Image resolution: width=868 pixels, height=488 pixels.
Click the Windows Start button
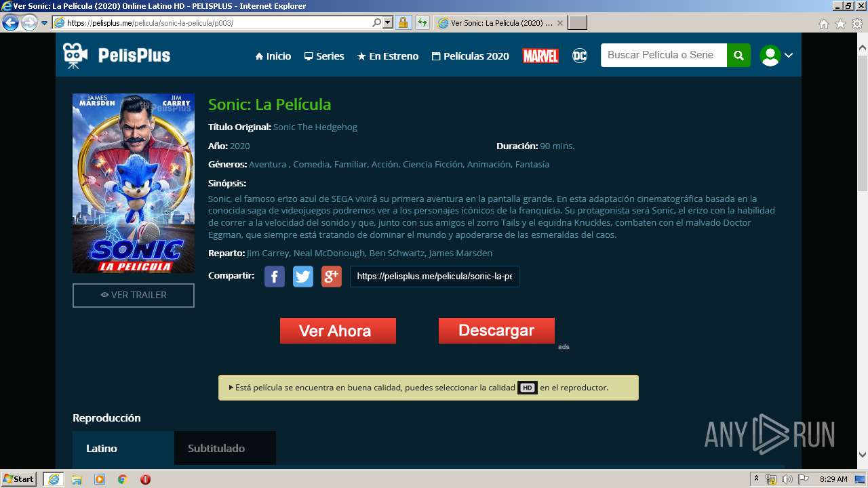[x=19, y=479]
